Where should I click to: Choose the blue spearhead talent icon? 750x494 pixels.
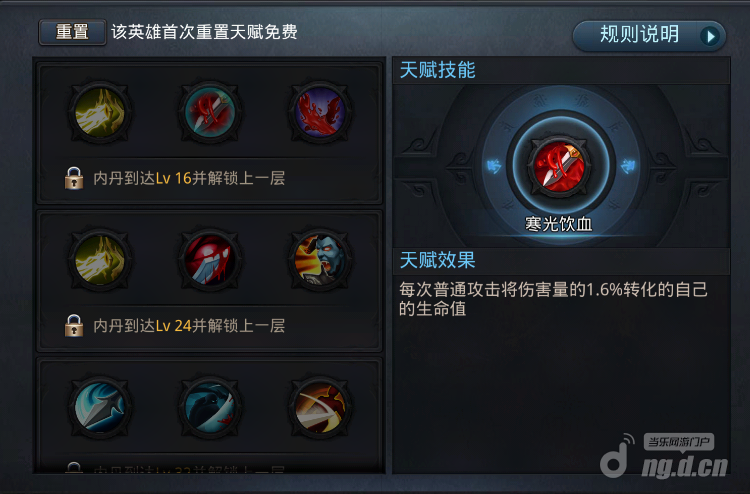100,407
